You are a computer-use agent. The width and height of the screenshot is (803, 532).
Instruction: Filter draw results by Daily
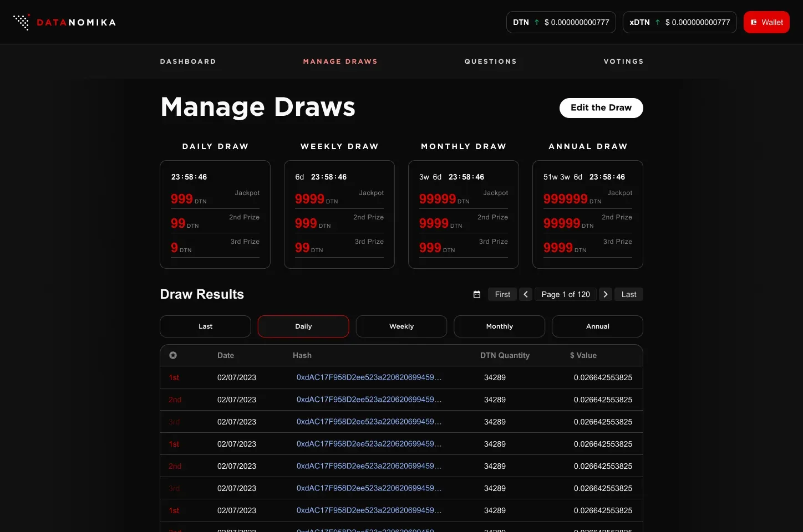(303, 326)
